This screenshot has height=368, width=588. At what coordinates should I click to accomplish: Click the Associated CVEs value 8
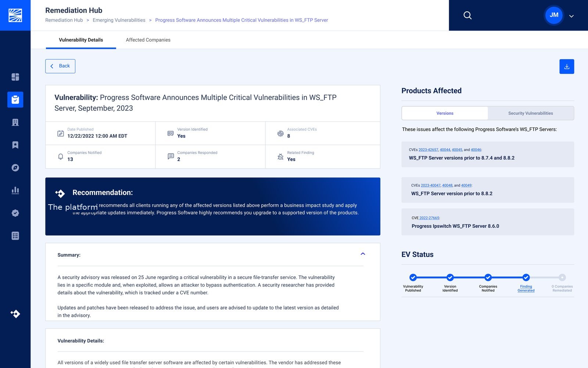point(288,136)
